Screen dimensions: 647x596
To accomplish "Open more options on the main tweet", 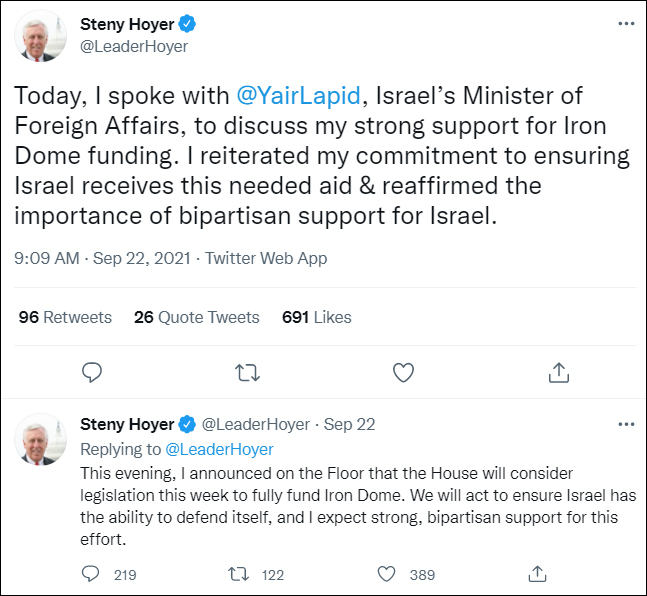I will coord(626,24).
